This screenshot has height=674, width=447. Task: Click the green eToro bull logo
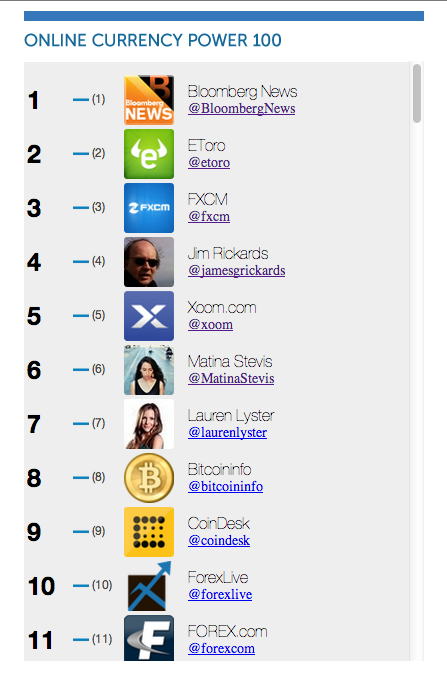point(149,154)
